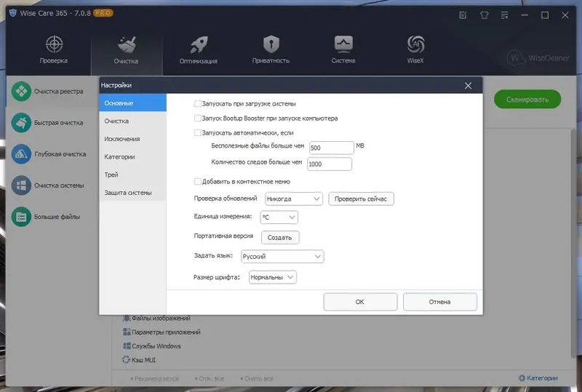Screen dimensions: 582x392
Task: Click the Параметры приложений item icon
Action: [127, 332]
